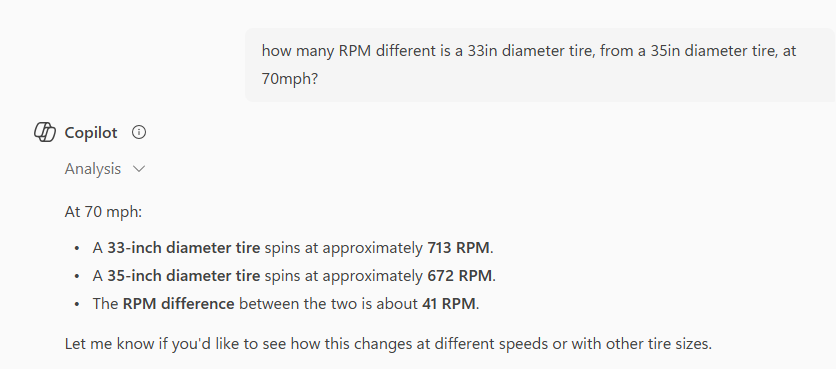Click the '672 RPM' value
836x369 pixels.
tap(459, 276)
